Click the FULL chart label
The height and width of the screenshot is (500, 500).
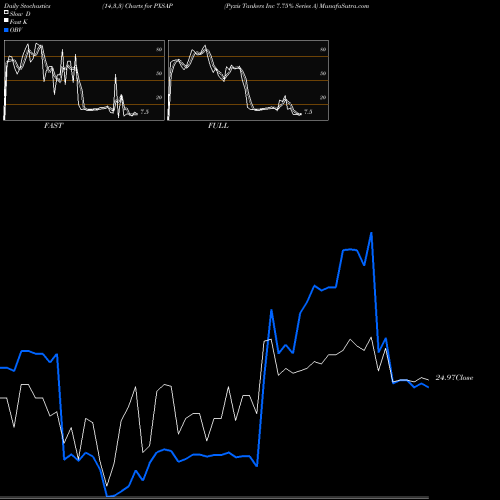click(x=218, y=126)
